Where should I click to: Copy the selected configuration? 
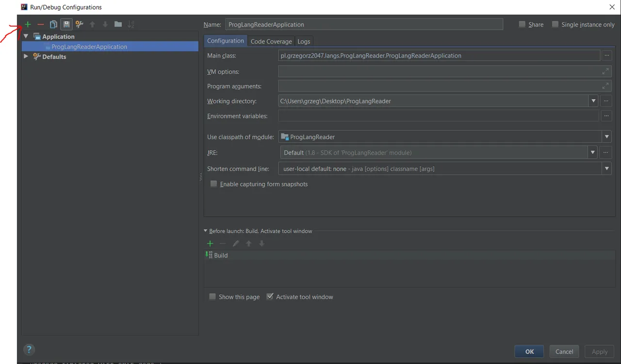53,24
